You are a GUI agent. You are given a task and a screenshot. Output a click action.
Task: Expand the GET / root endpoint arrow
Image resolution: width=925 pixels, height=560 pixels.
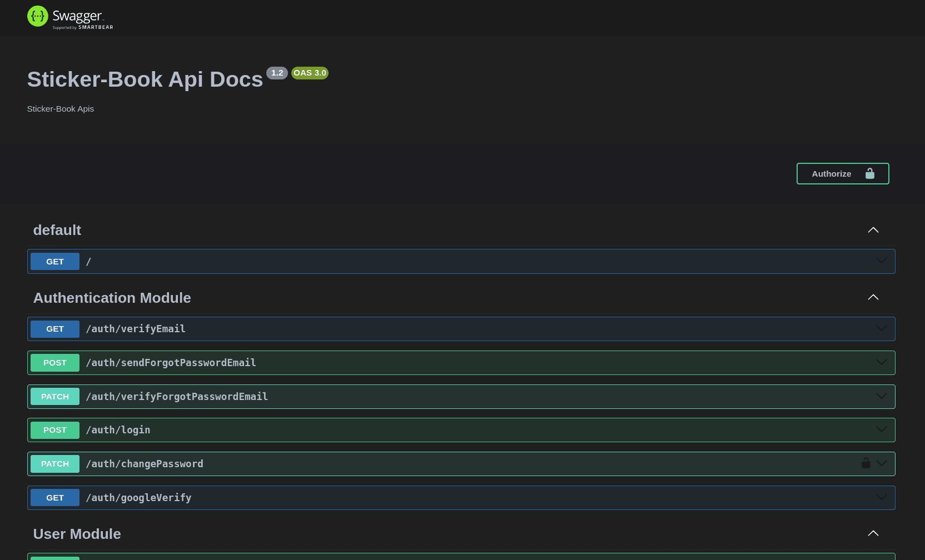click(x=882, y=261)
